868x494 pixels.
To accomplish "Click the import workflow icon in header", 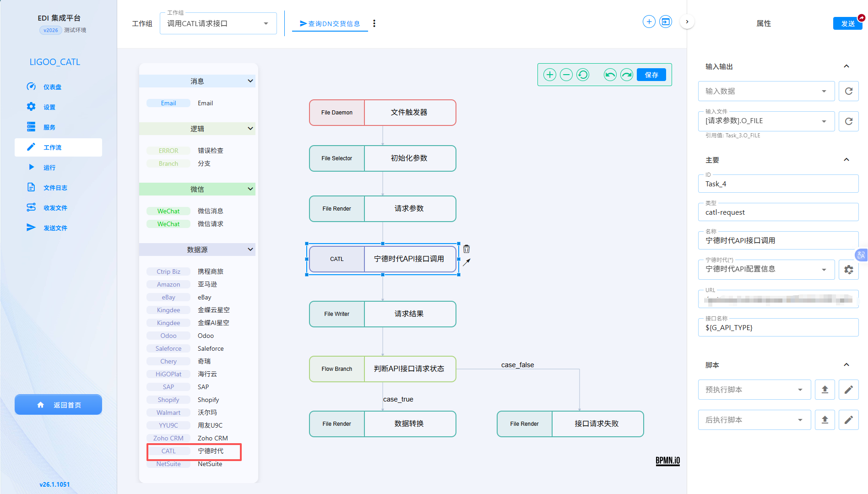I will tap(665, 22).
